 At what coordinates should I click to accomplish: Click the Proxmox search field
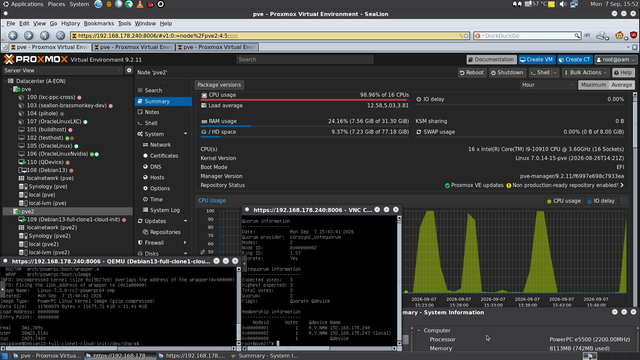pyautogui.click(x=305, y=60)
